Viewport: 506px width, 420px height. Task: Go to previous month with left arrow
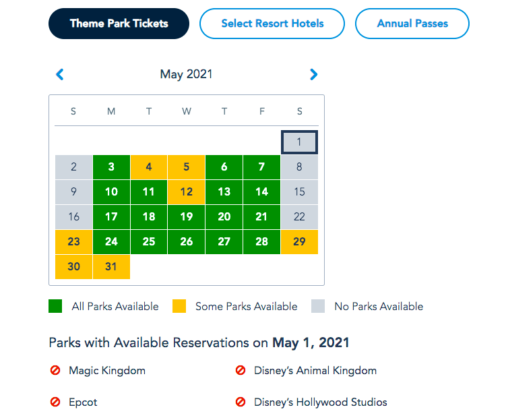[60, 74]
